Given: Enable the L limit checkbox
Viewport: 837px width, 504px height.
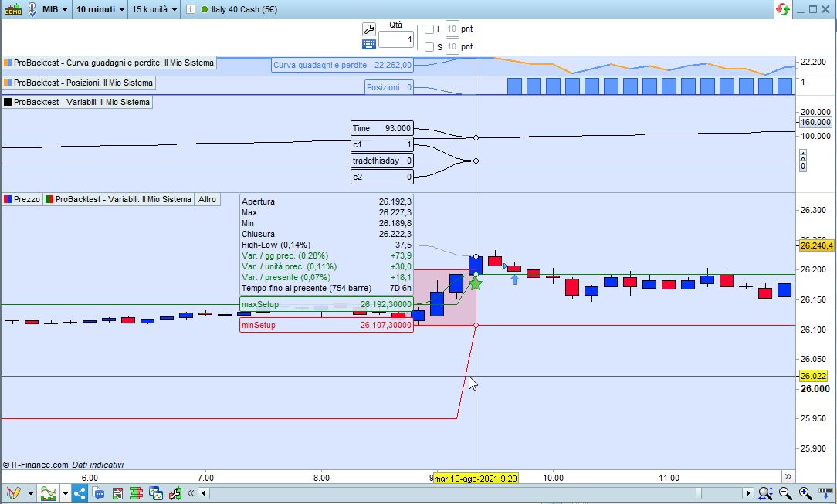Looking at the screenshot, I should (429, 29).
